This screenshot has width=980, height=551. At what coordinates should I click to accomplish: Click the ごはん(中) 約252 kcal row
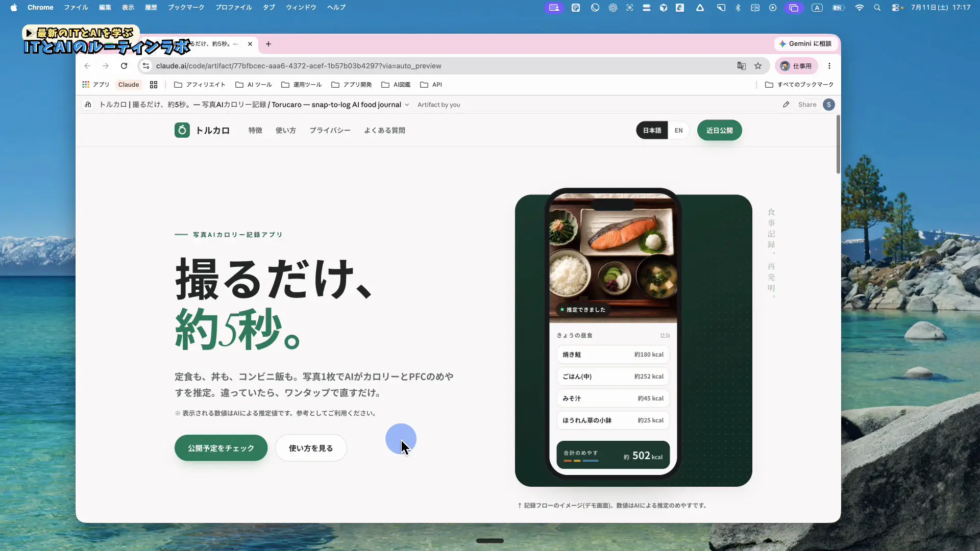tap(613, 377)
